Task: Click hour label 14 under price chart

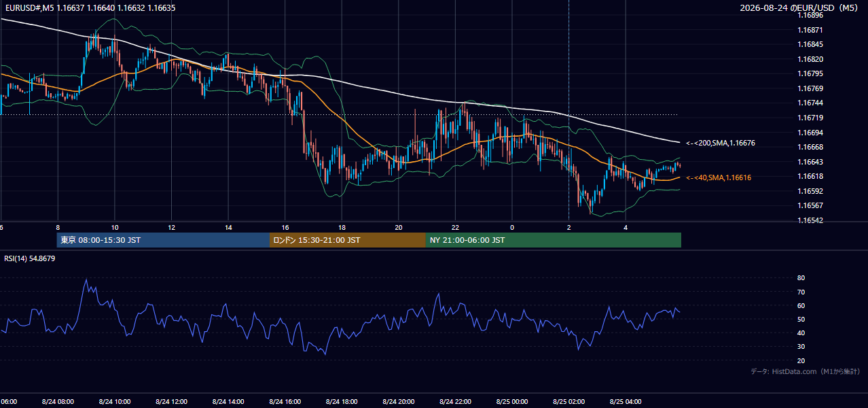Action: 228,227
